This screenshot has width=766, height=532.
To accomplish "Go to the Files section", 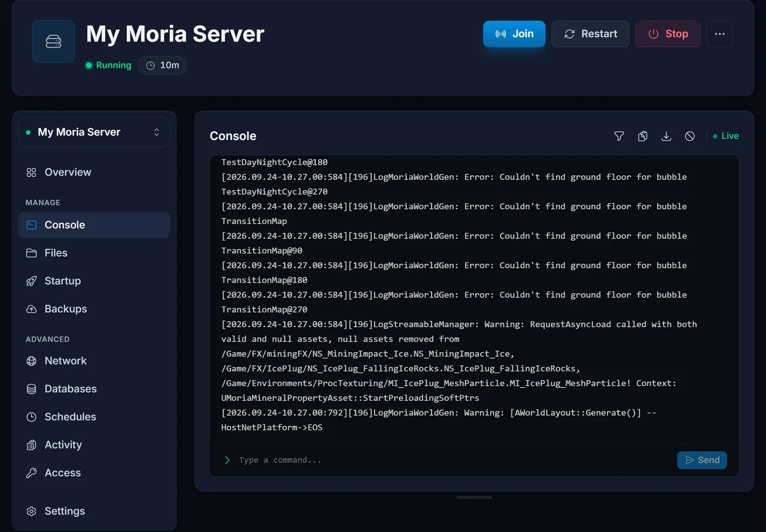I will tap(94, 253).
